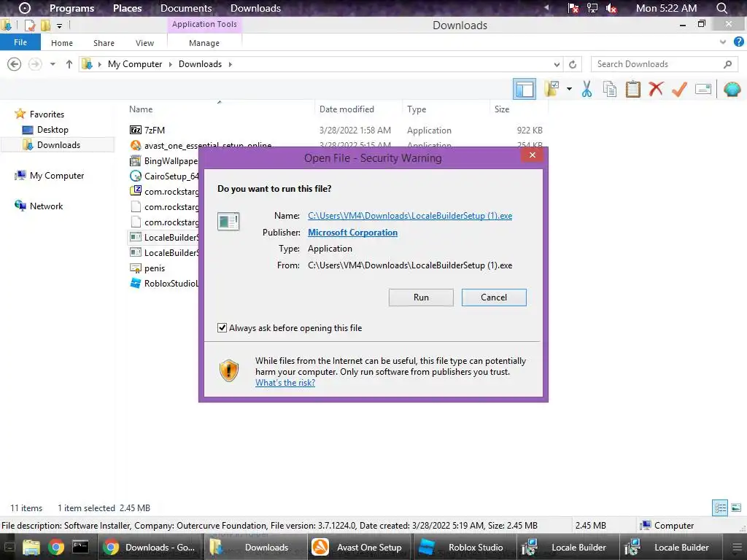The height and width of the screenshot is (560, 747).
Task: Click the Properties icon in quick access toolbar
Action: click(x=29, y=26)
